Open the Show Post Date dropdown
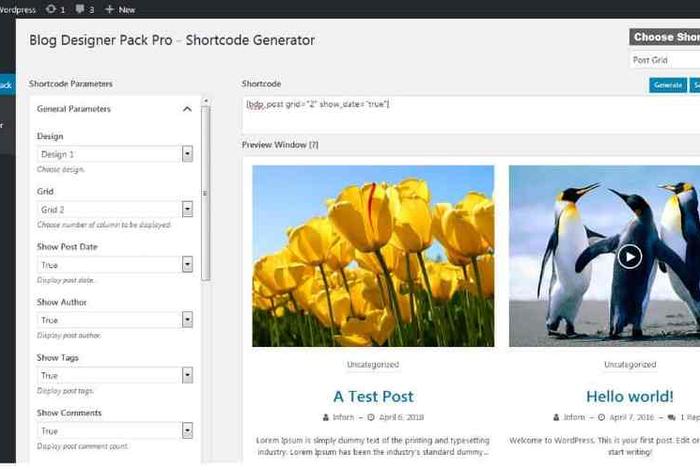The height and width of the screenshot is (470, 700). click(x=115, y=265)
